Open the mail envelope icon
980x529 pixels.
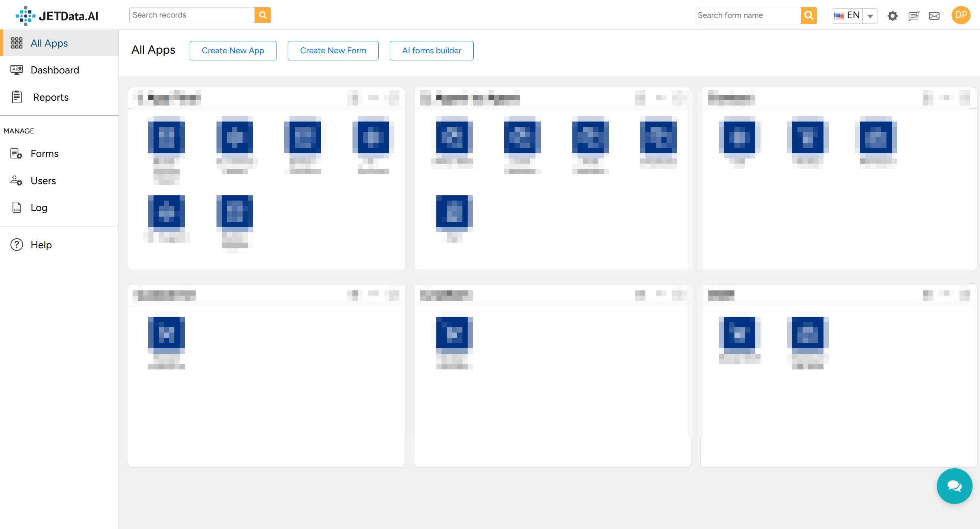tap(935, 16)
